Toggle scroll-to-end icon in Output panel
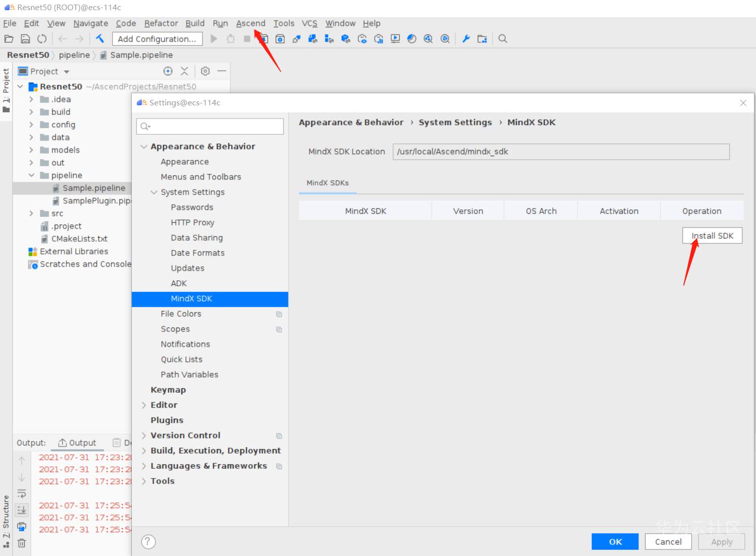This screenshot has height=556, width=756. click(x=22, y=510)
